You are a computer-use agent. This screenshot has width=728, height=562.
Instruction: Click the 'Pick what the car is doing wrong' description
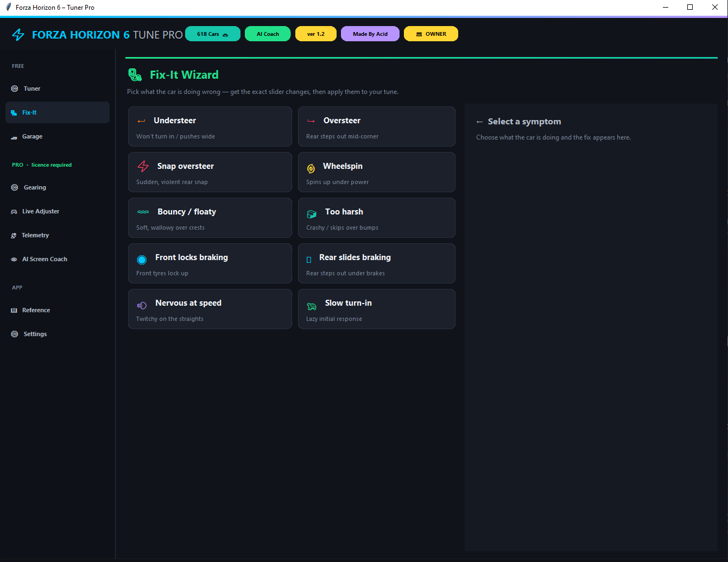[263, 92]
